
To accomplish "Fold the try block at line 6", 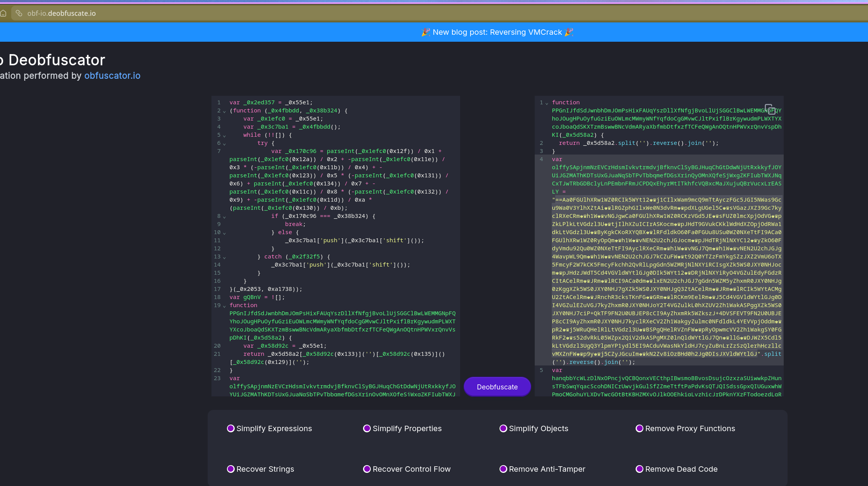I will (224, 144).
